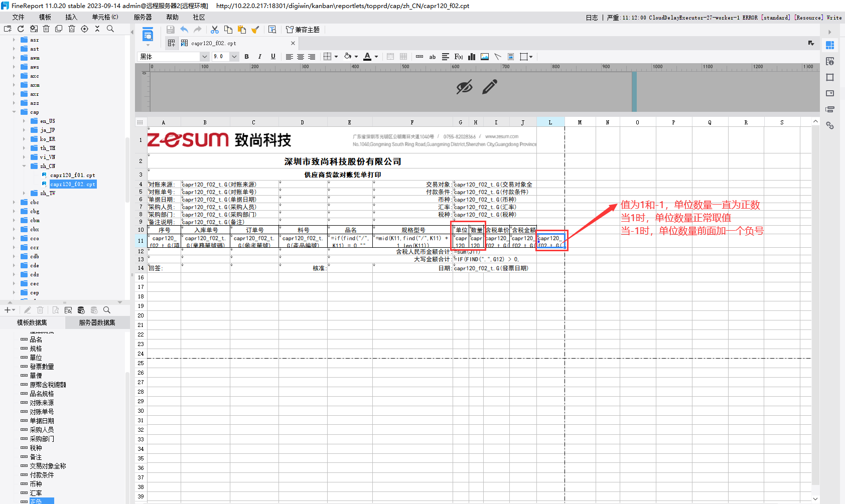Screen dimensions: 845x504
Task: Insert a slope line in cell
Action: click(x=498, y=57)
